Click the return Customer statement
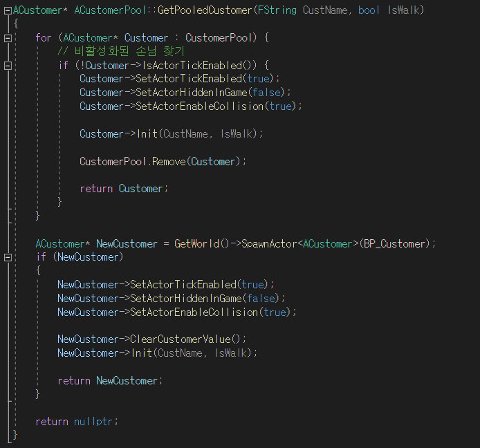 (124, 189)
